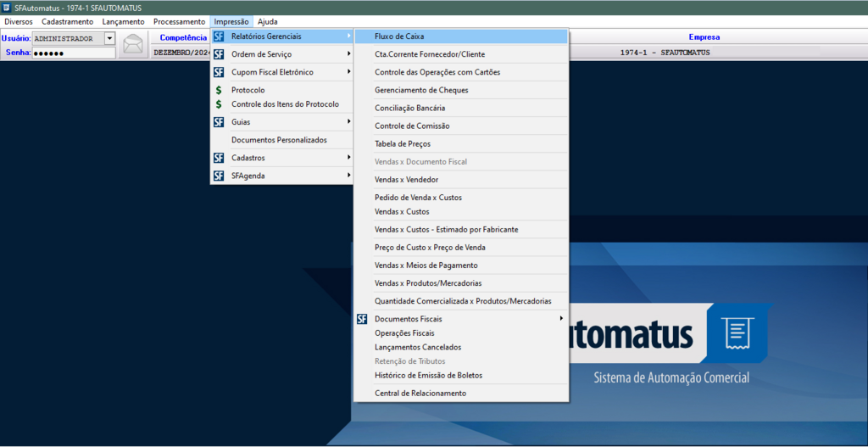This screenshot has height=447, width=868.
Task: Open the Cadastramento menu
Action: [69, 21]
